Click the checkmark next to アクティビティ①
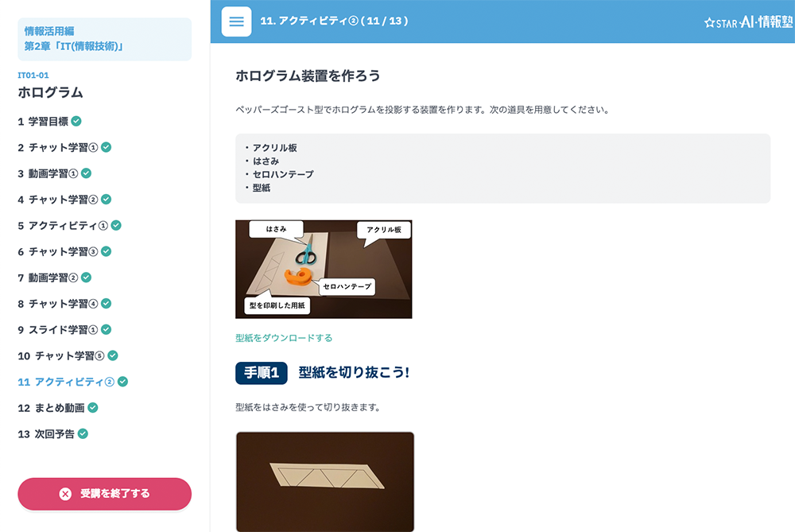The height and width of the screenshot is (532, 795). (x=116, y=225)
